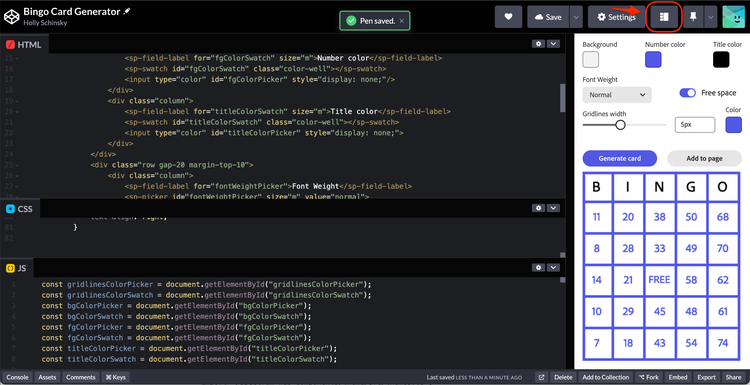Toggle the Free space switch
The width and height of the screenshot is (750, 385).
[687, 93]
